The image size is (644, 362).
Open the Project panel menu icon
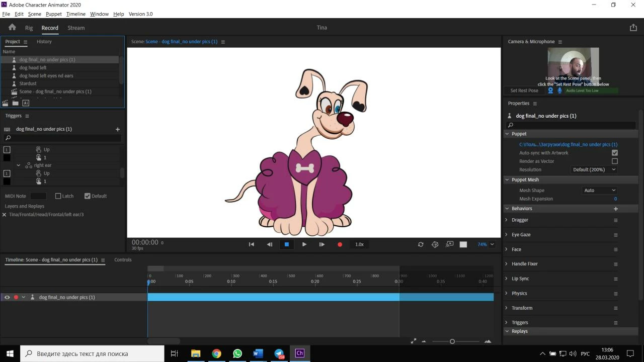point(25,42)
